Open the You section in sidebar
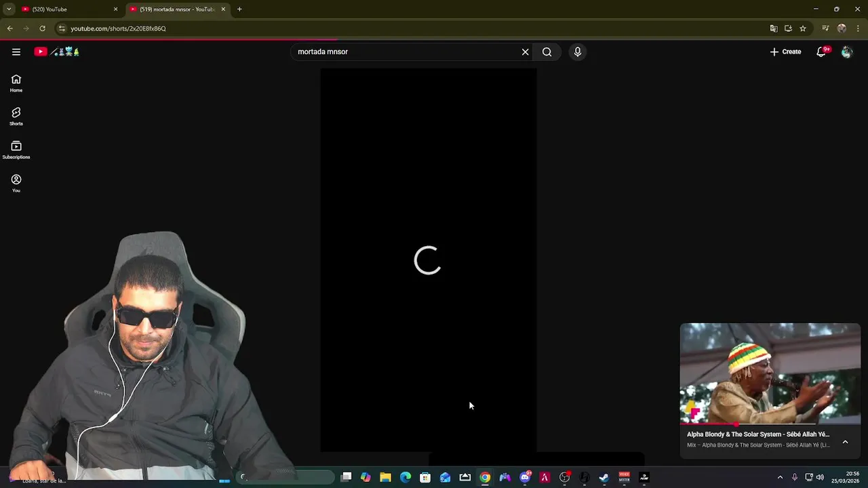Viewport: 868px width, 488px height. 16,183
